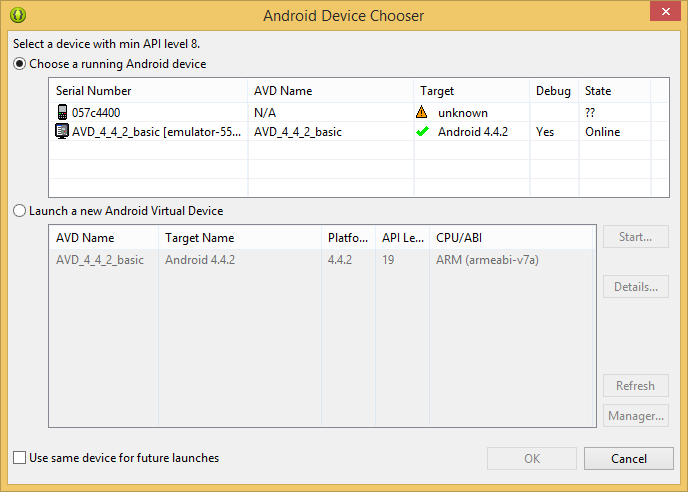688x492 pixels.
Task: Sort by Serial Number column header
Action: pos(93,91)
